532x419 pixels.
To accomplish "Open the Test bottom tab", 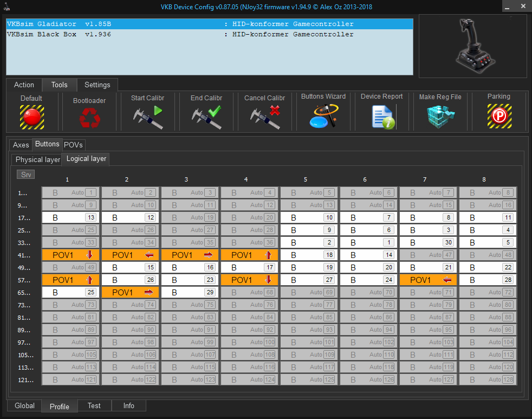I will [x=94, y=405].
